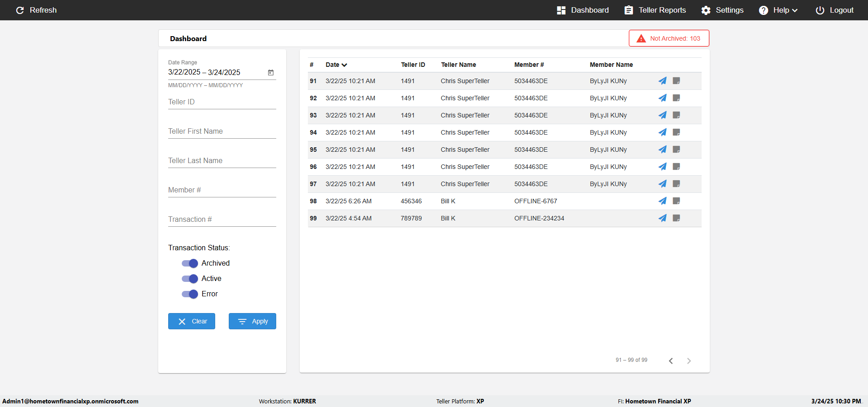
Task: Click the send icon in row 98
Action: pyautogui.click(x=662, y=201)
